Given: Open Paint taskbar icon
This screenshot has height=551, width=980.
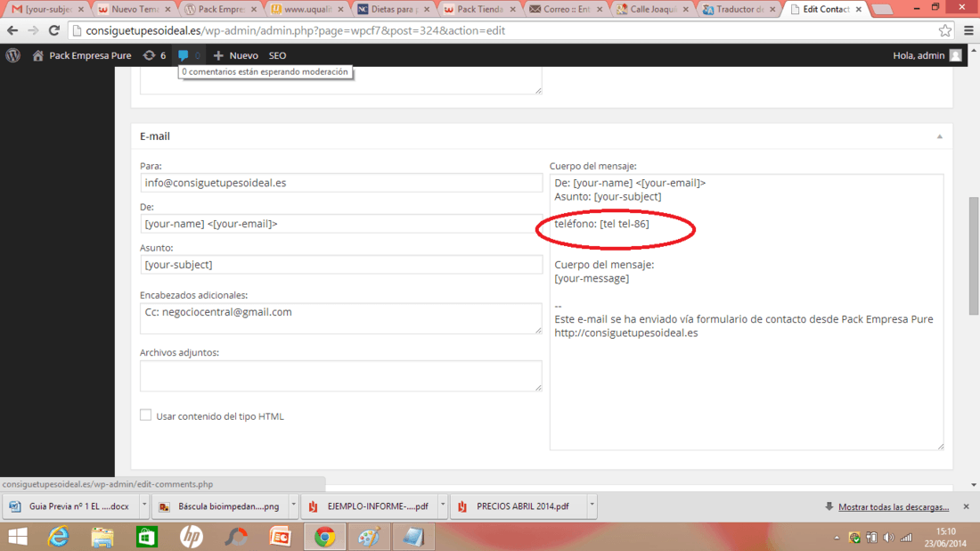Looking at the screenshot, I should (369, 537).
